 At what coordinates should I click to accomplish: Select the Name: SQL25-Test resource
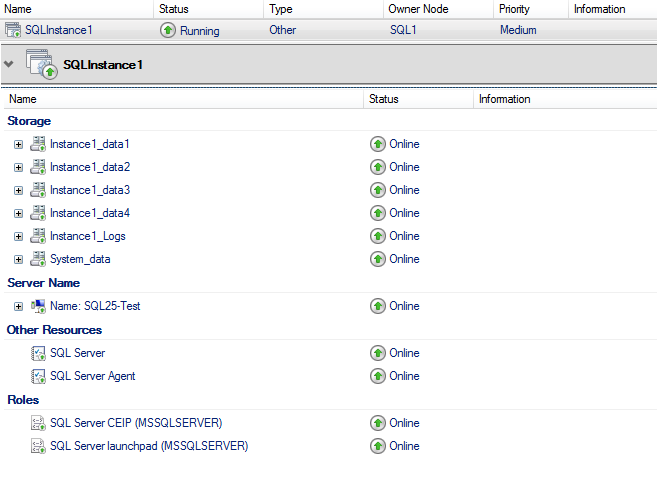tap(95, 306)
